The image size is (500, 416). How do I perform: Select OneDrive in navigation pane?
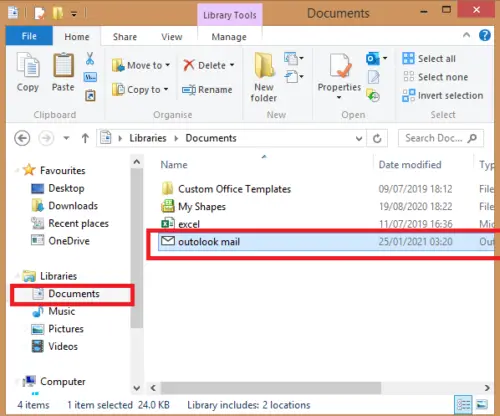click(60, 241)
